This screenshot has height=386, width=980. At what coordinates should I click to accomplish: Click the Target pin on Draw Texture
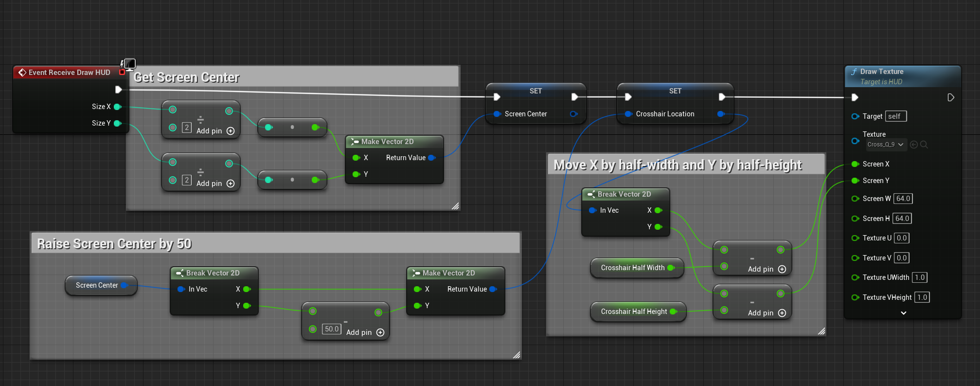point(855,116)
